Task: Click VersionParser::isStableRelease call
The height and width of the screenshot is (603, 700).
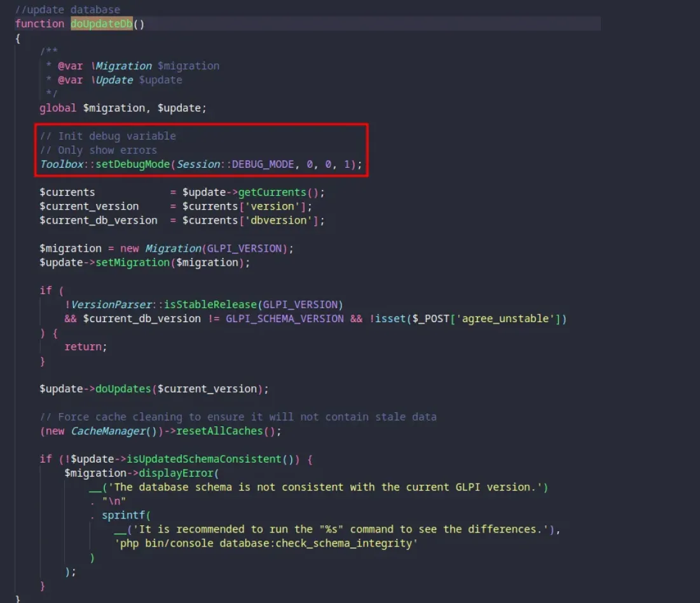Action: (x=207, y=304)
